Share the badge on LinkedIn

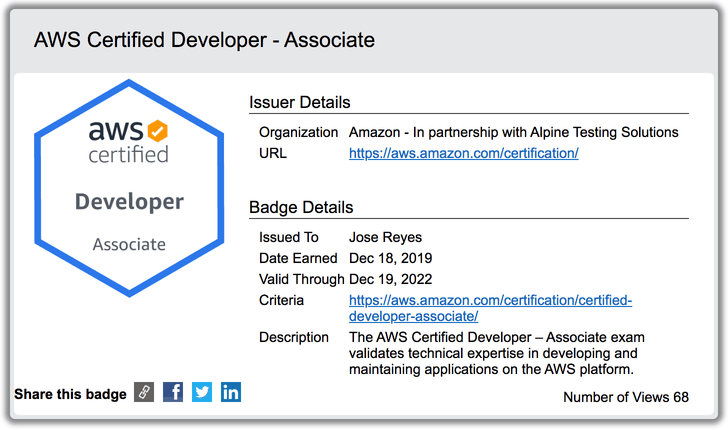tap(231, 392)
